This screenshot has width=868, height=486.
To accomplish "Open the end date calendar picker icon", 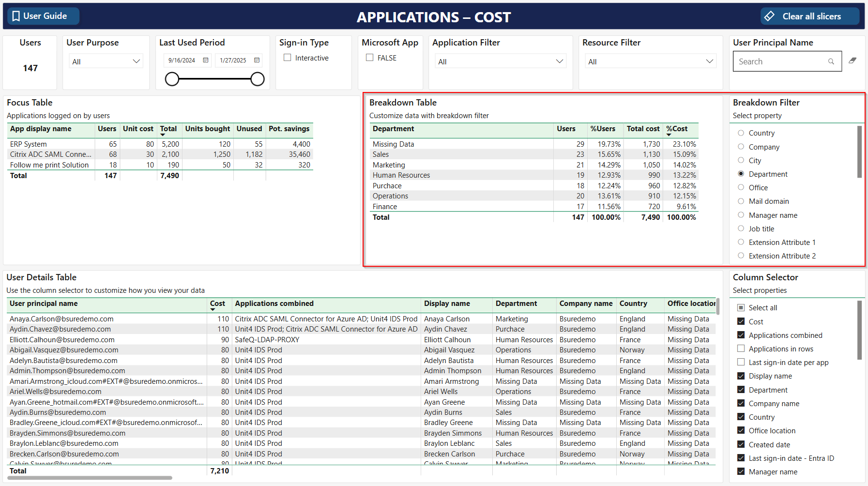I will [x=257, y=60].
